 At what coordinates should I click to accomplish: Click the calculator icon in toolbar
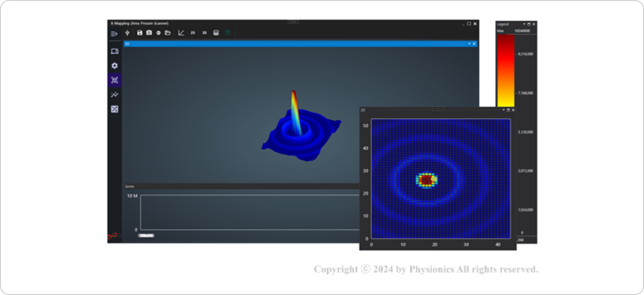[x=216, y=33]
